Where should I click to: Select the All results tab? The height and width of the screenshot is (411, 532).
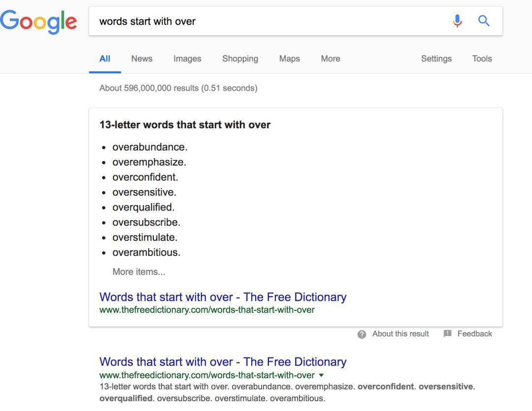click(104, 59)
